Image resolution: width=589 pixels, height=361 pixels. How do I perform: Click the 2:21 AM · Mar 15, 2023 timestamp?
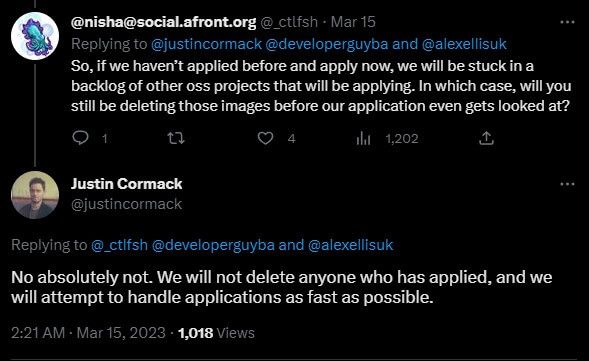[88, 333]
